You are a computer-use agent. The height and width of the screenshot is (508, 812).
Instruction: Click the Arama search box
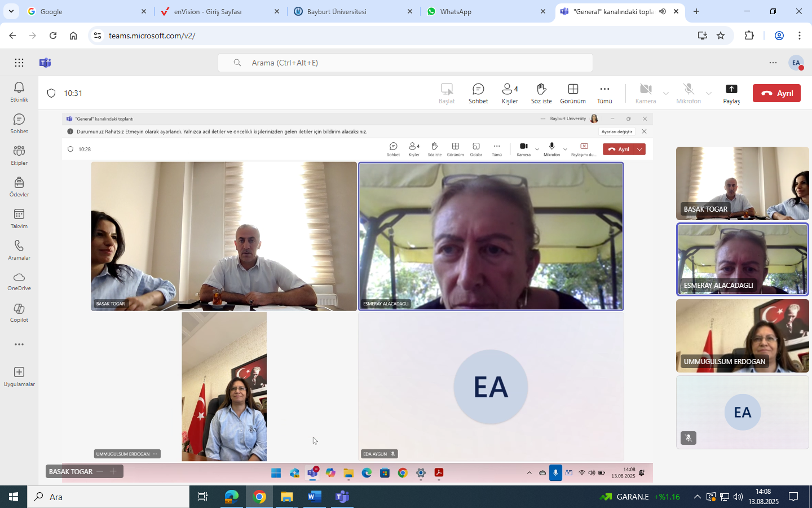tap(405, 63)
